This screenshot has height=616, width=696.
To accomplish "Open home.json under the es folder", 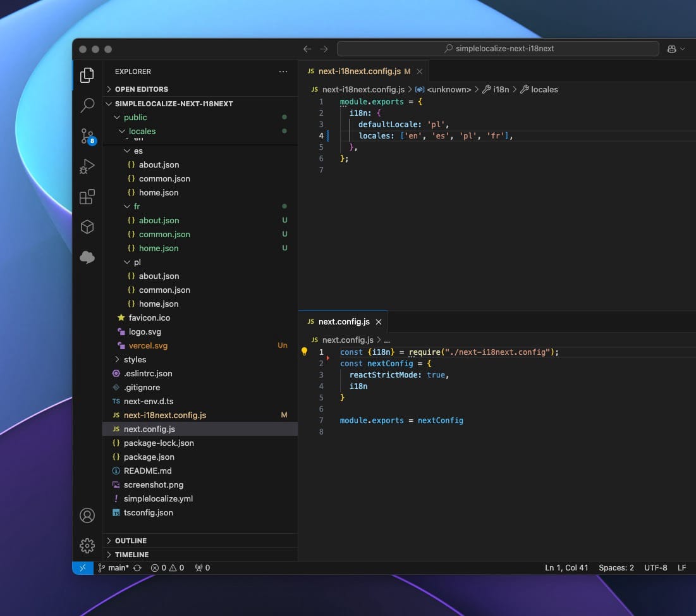I will pyautogui.click(x=159, y=193).
